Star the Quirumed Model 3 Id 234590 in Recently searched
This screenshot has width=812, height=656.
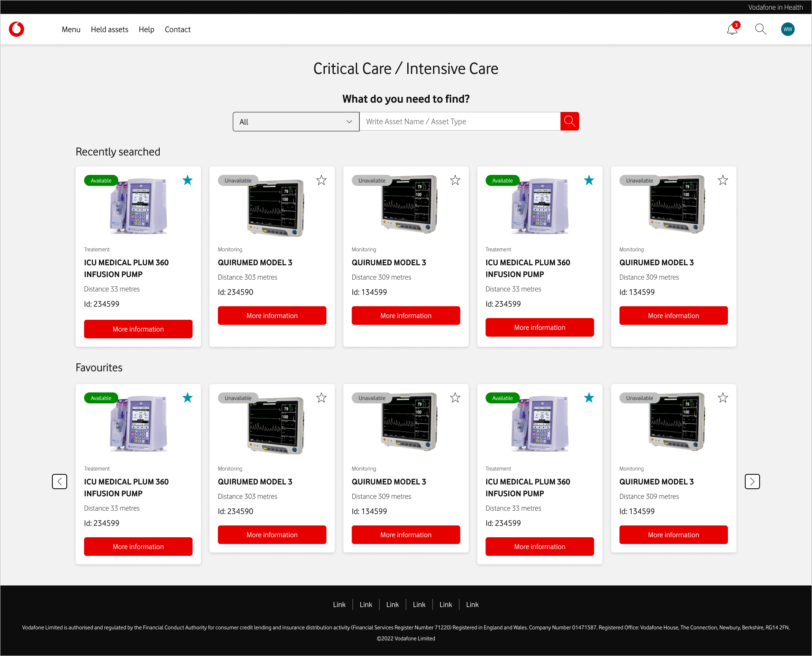321,180
